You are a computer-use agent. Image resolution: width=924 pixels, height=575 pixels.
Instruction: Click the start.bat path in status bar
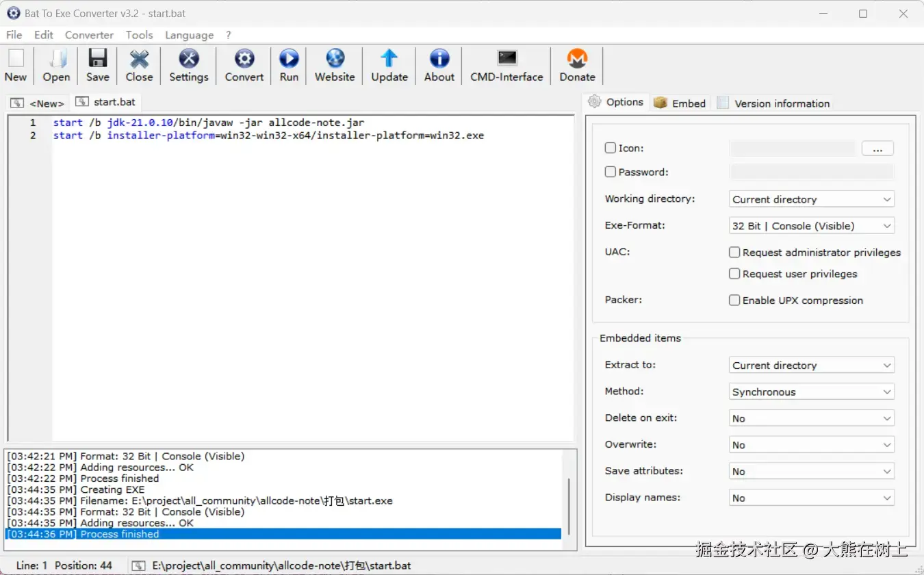pos(281,565)
